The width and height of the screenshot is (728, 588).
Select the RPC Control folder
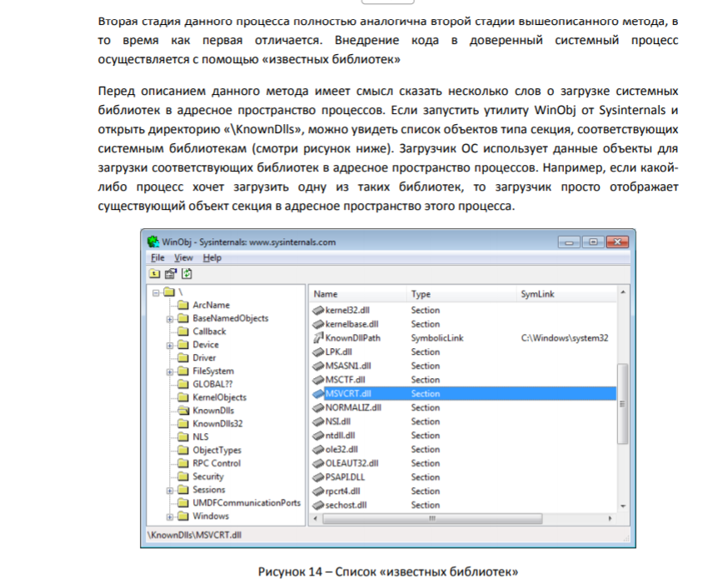(x=217, y=463)
